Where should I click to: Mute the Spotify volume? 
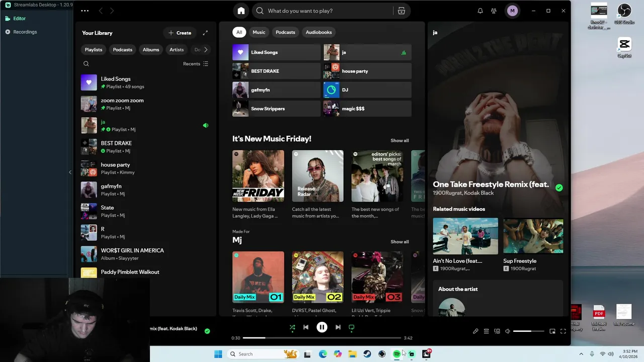tap(508, 331)
